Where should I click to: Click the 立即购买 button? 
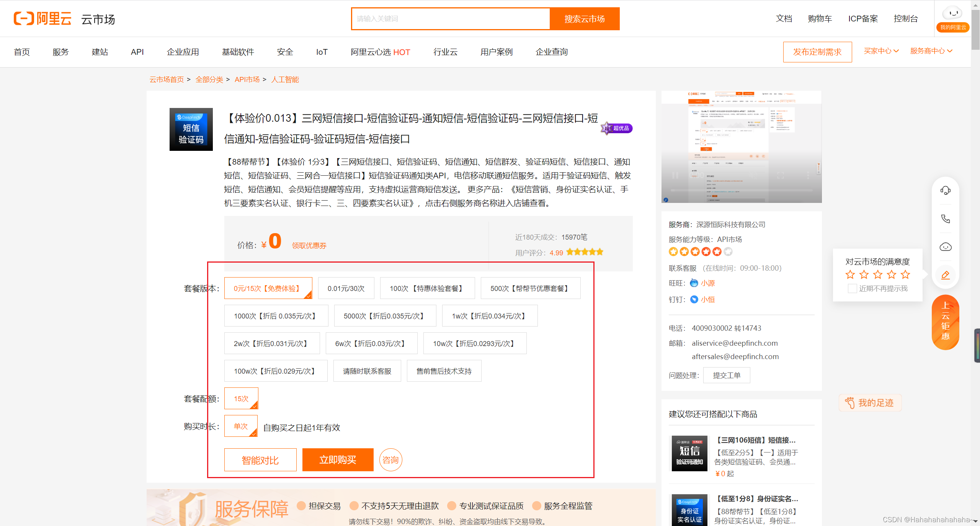(338, 459)
